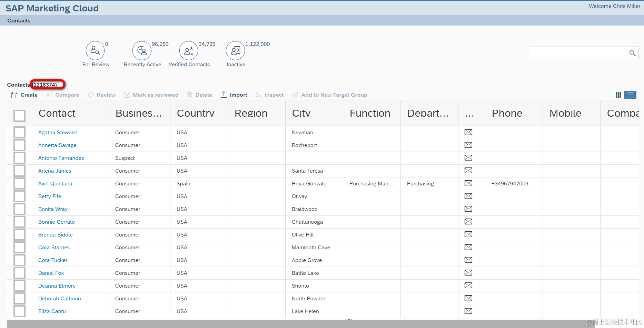
Task: Open the Inactive contacts filter icon
Action: [236, 51]
